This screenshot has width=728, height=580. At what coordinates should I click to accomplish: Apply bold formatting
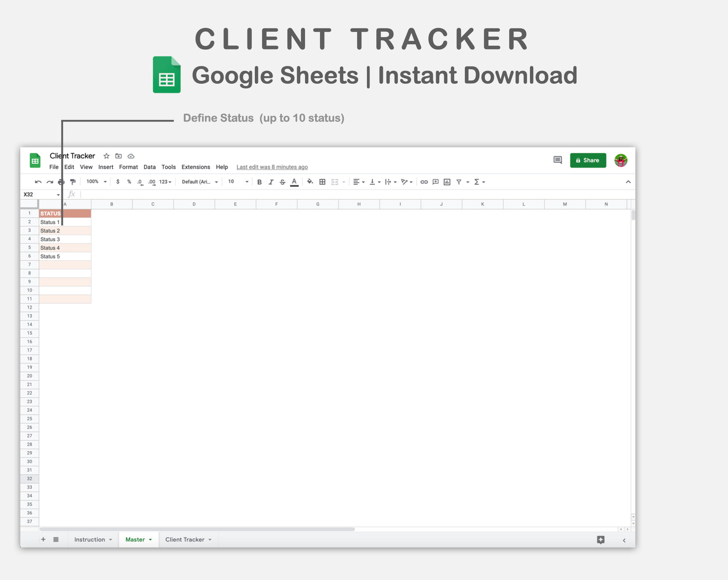[x=259, y=182]
